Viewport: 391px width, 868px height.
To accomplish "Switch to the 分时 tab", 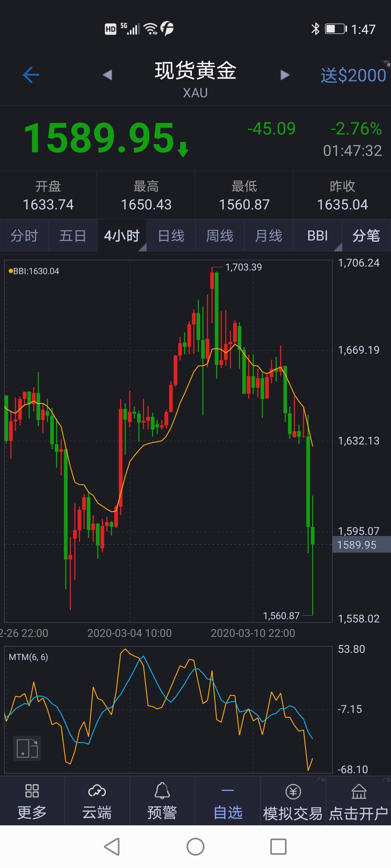I will [x=24, y=235].
